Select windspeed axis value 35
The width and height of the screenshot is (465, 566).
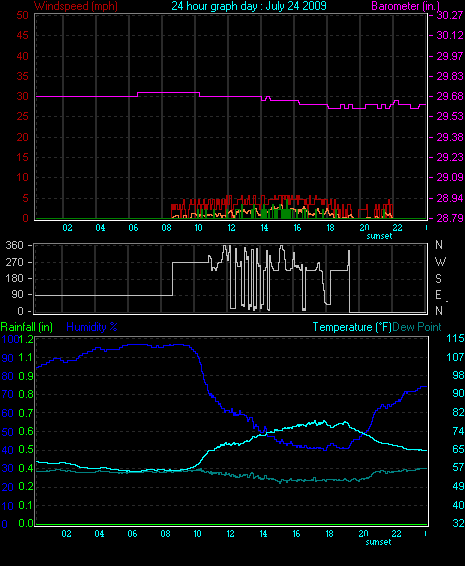pyautogui.click(x=22, y=76)
